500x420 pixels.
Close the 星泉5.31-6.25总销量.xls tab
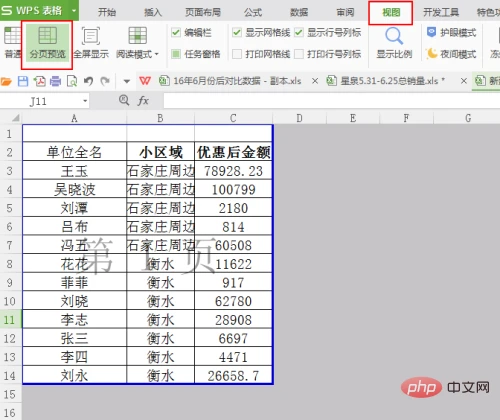click(463, 81)
